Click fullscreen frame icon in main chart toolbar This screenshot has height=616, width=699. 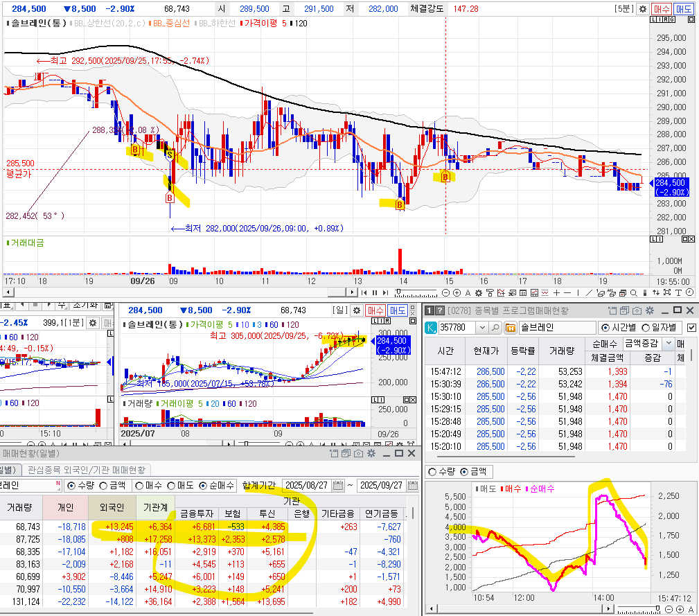[667, 292]
